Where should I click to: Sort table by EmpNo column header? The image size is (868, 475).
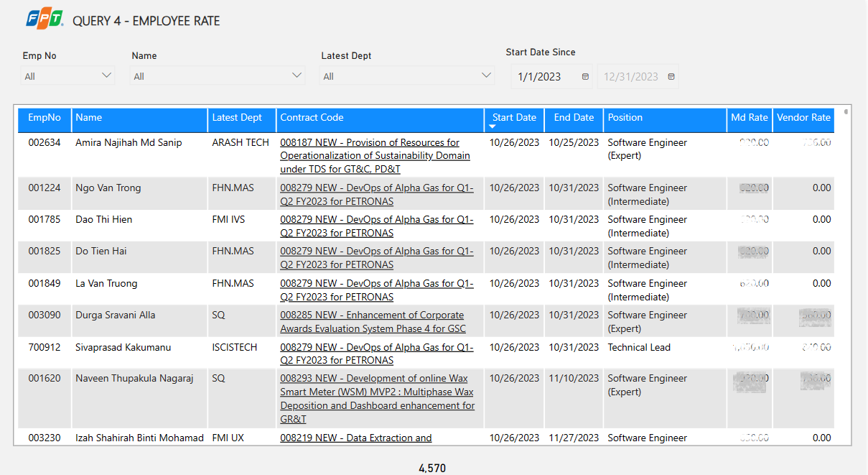pos(45,118)
